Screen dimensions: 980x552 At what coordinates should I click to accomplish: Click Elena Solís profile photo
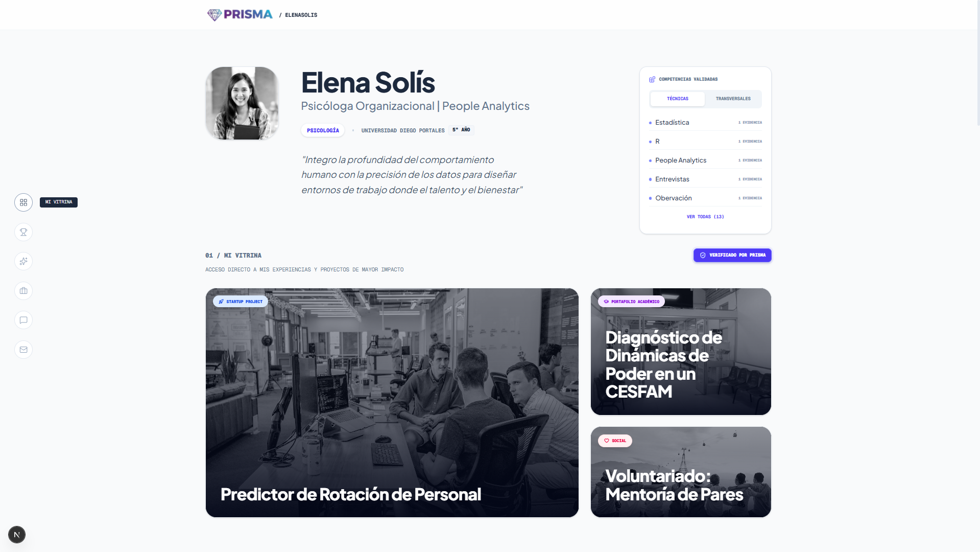tap(242, 103)
